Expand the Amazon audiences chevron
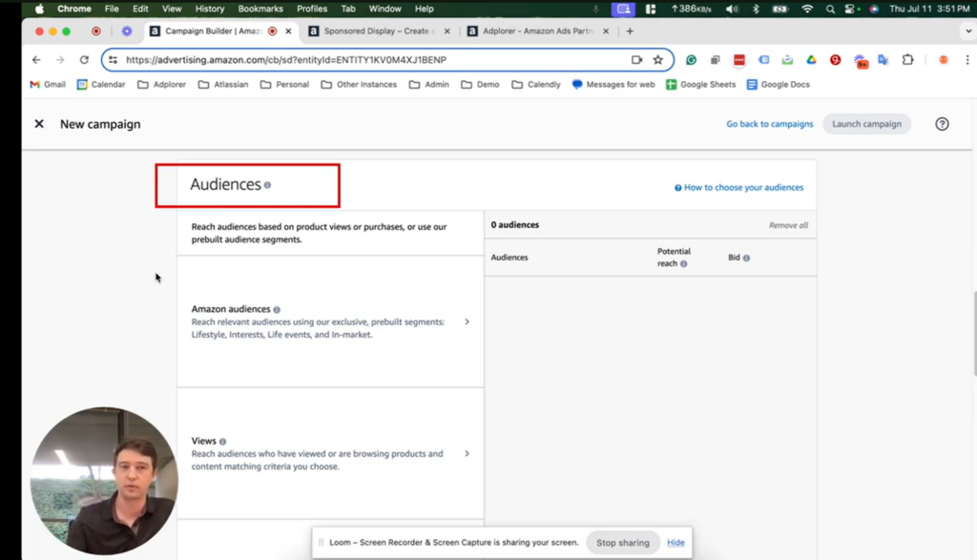 pos(467,322)
